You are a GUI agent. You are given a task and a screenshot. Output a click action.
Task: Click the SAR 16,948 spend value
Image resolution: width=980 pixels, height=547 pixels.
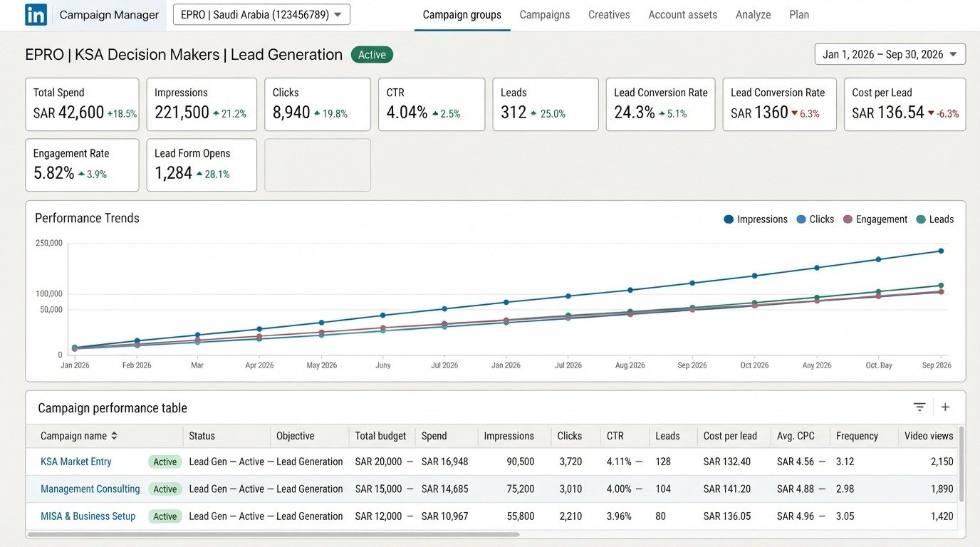pos(445,462)
